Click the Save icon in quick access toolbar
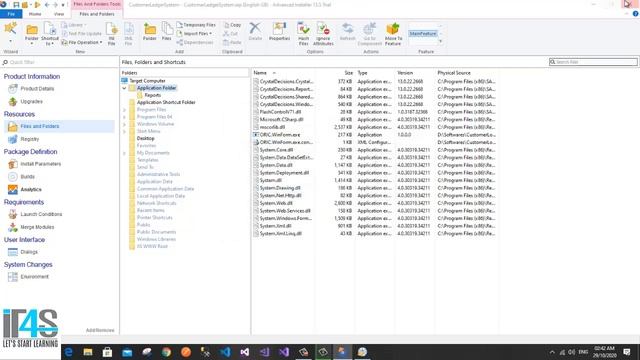Image resolution: width=640 pixels, height=360 pixels. coord(16,5)
